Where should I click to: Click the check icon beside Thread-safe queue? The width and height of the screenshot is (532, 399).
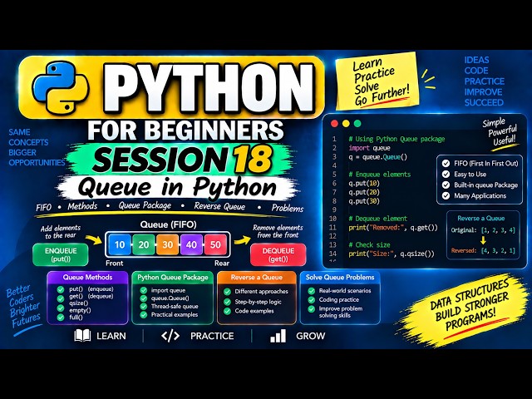[144, 307]
